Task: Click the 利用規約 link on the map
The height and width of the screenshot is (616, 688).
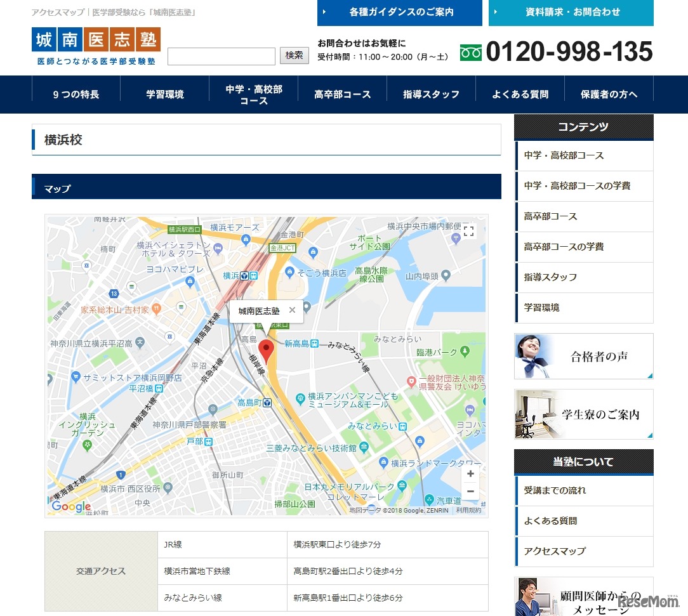Action: click(468, 510)
